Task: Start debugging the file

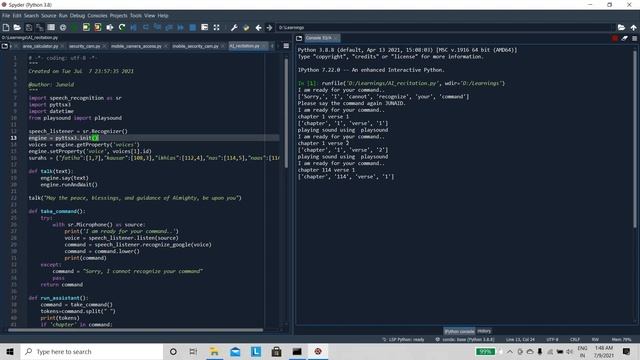Action: point(133,27)
